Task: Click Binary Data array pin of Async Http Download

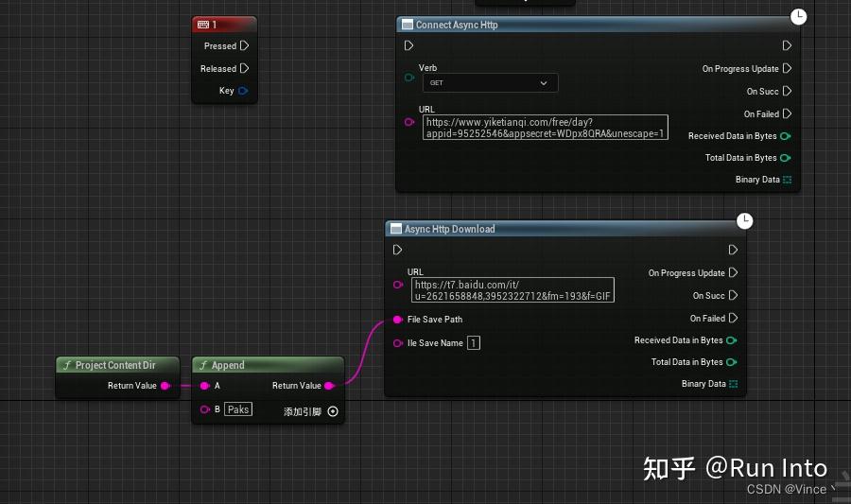Action: pyautogui.click(x=733, y=384)
